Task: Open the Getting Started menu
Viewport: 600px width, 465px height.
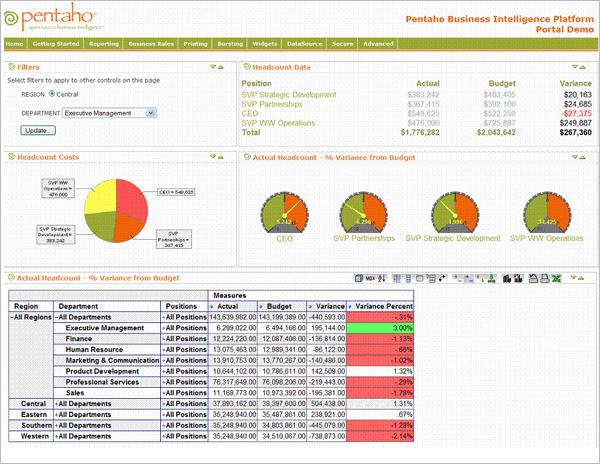Action: pos(56,44)
